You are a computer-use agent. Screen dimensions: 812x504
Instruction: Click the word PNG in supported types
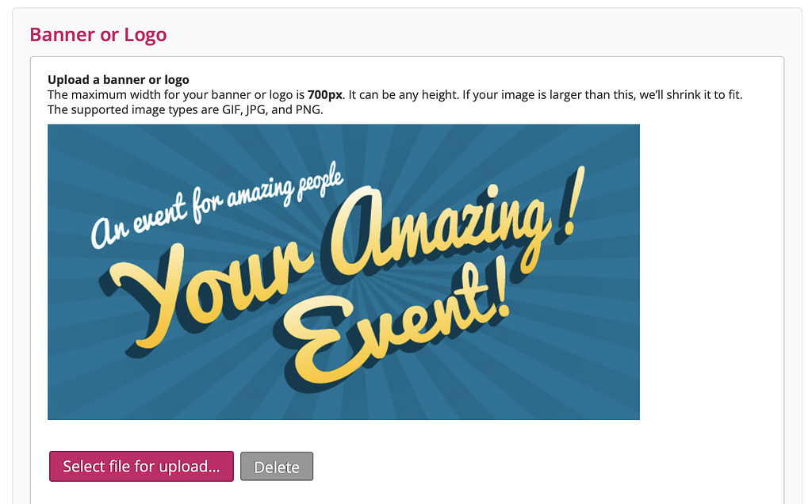(x=308, y=109)
